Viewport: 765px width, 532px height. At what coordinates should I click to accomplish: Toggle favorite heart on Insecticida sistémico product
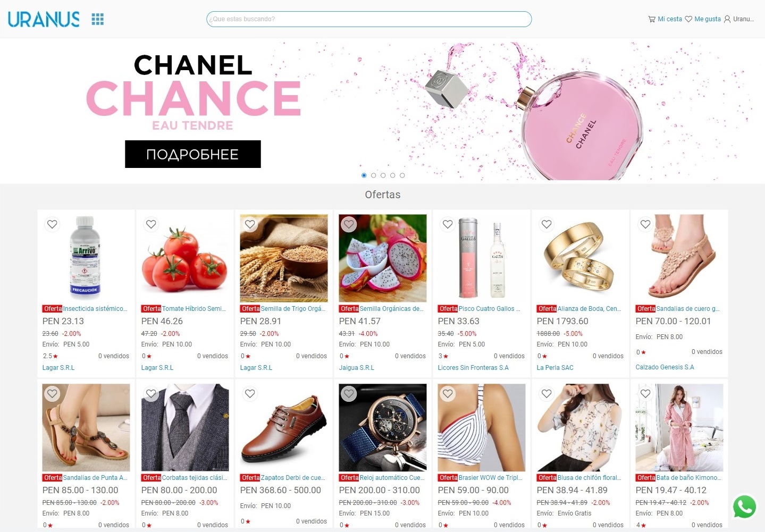[x=52, y=224]
